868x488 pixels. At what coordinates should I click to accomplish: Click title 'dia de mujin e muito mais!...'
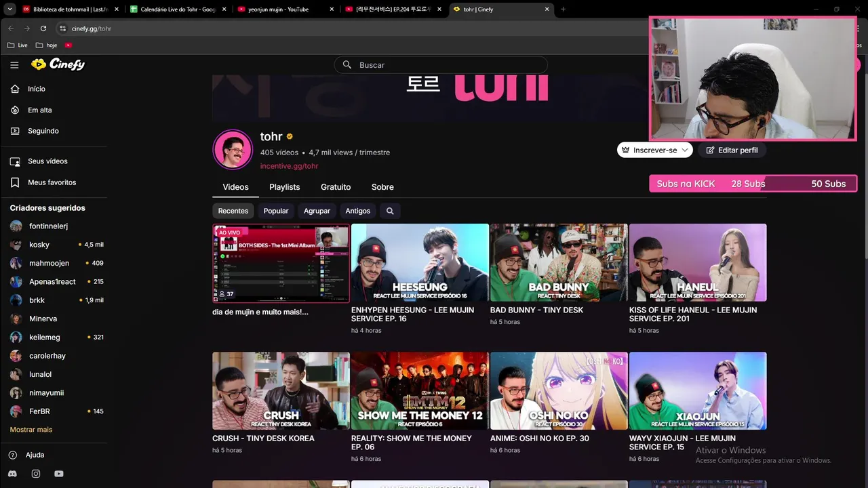tap(260, 312)
